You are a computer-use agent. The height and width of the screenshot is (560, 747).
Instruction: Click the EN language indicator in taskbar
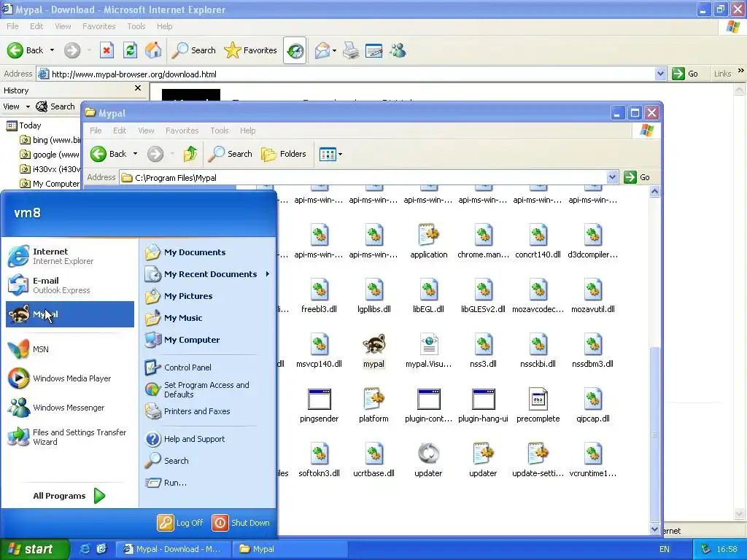[x=664, y=549]
